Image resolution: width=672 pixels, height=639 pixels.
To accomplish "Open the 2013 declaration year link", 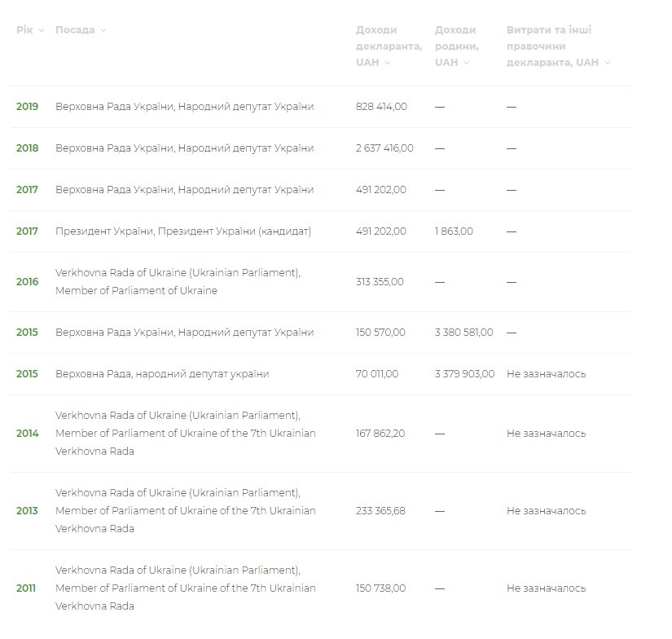I will click(27, 511).
